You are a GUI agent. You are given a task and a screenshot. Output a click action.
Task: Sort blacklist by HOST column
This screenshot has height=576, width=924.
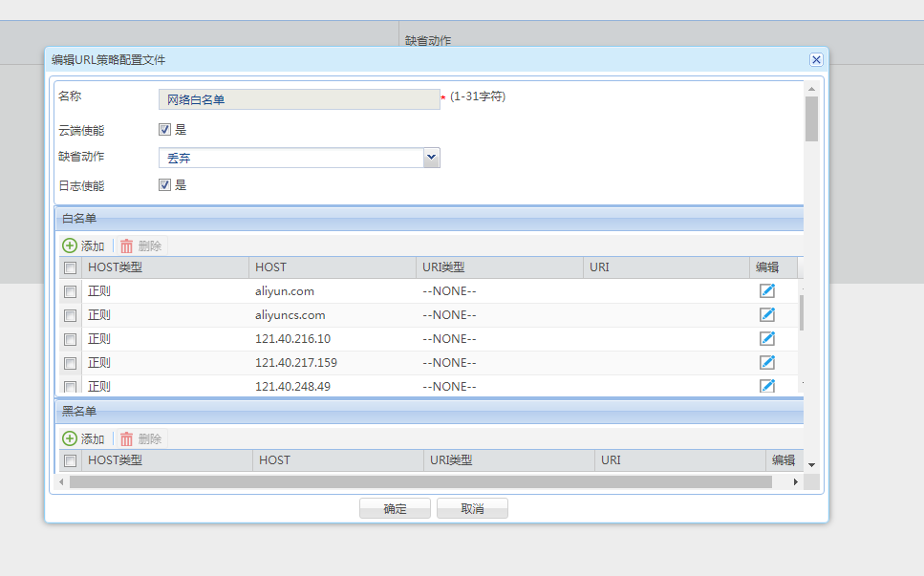coord(338,460)
